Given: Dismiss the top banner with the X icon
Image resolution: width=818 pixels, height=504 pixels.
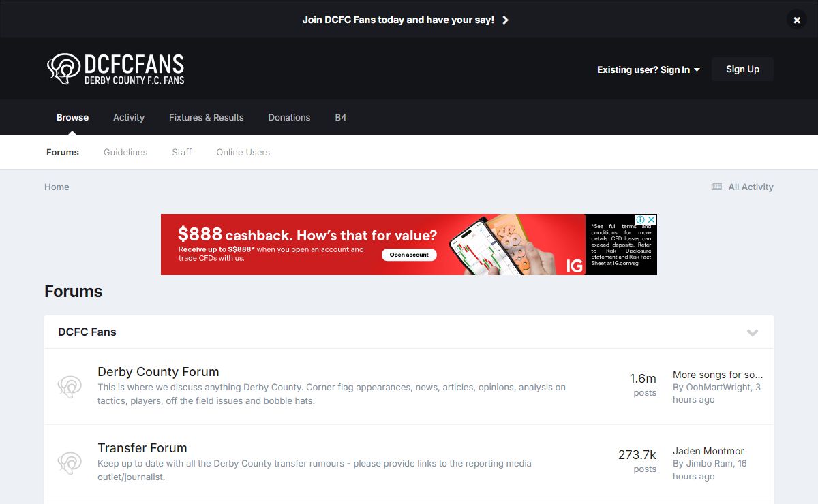Looking at the screenshot, I should click(x=796, y=20).
